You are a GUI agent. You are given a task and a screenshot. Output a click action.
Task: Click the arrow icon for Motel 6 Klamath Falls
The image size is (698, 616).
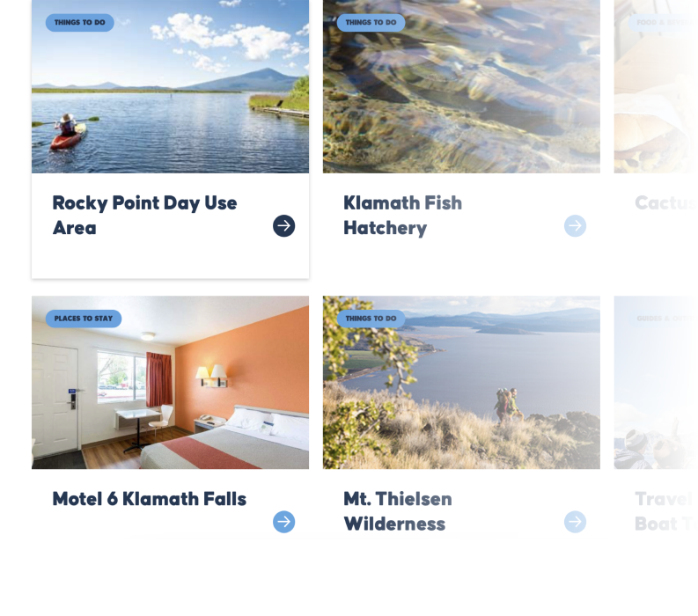284,522
